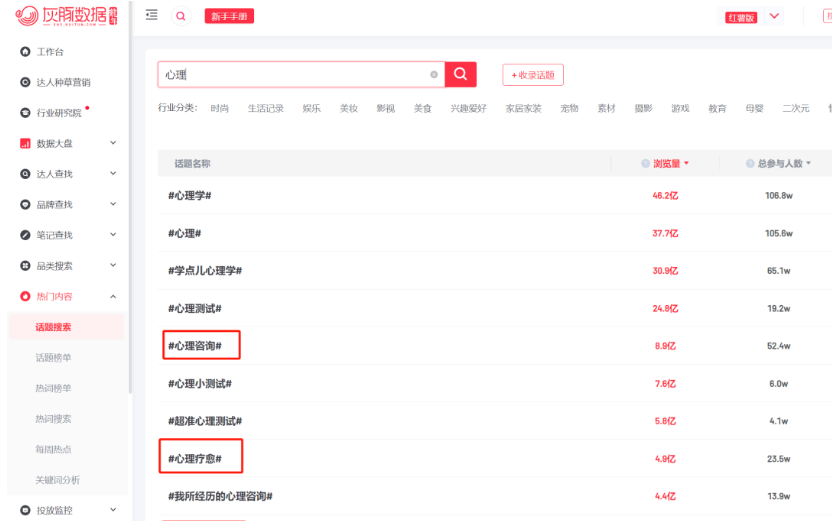Open the #心理咨询# topic
832x521 pixels.
point(195,346)
